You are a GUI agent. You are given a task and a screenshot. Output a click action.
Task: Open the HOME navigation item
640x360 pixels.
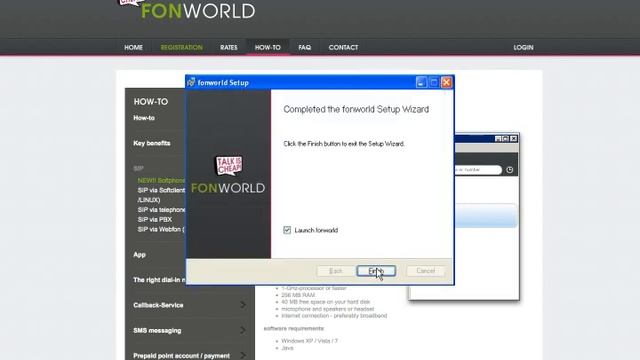[x=133, y=47]
